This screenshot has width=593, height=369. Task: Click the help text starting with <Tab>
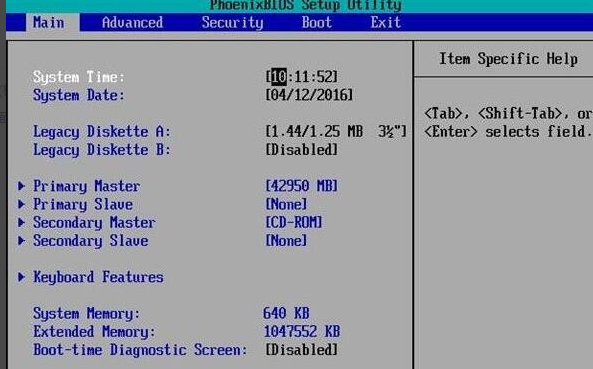coord(508,113)
